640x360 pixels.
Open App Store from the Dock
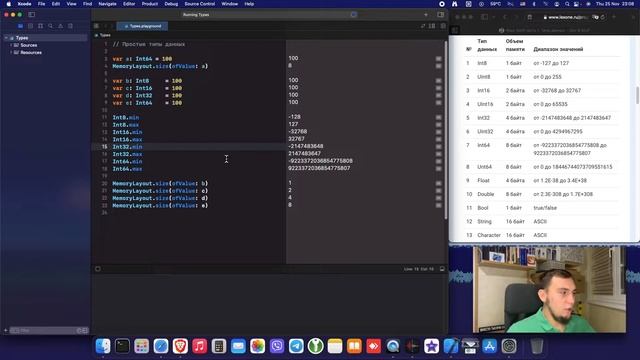(489, 346)
